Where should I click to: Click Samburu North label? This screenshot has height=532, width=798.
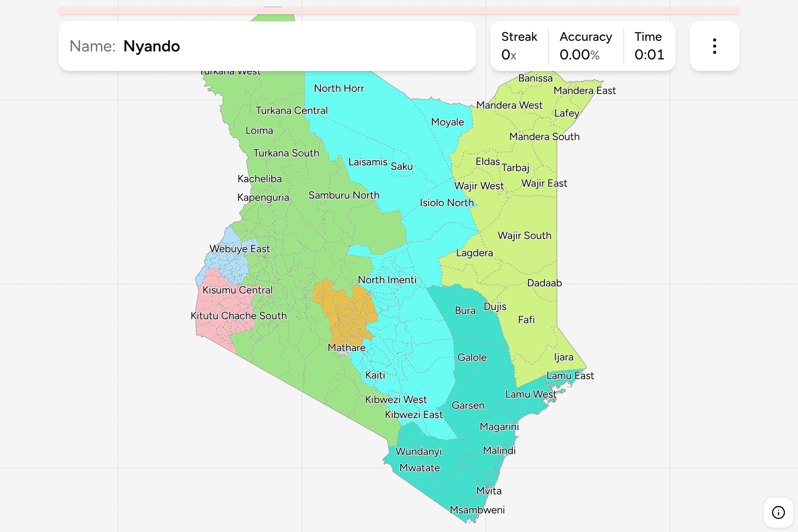(x=344, y=195)
